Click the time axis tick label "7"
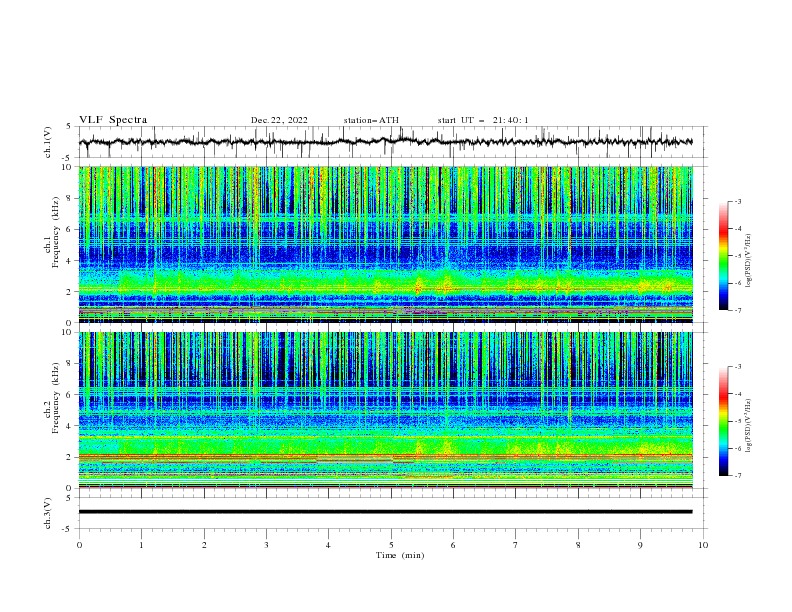Viewport: 792px width, 612px height. (x=515, y=545)
